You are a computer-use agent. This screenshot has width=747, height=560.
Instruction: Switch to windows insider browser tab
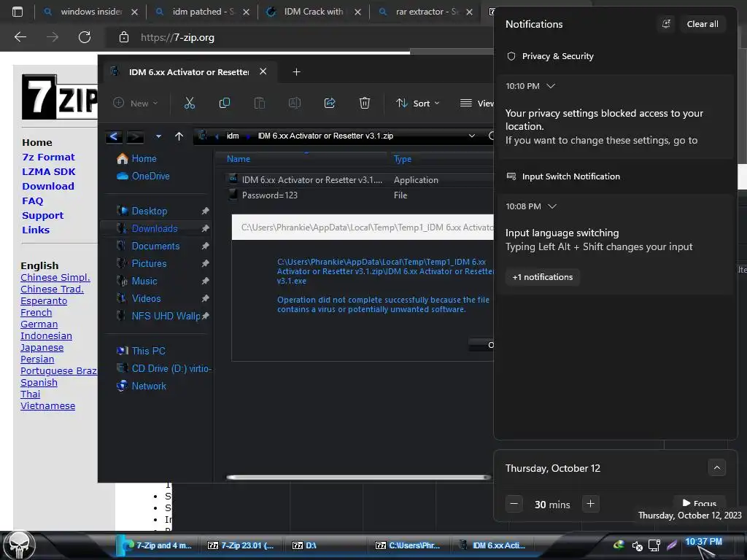90,12
